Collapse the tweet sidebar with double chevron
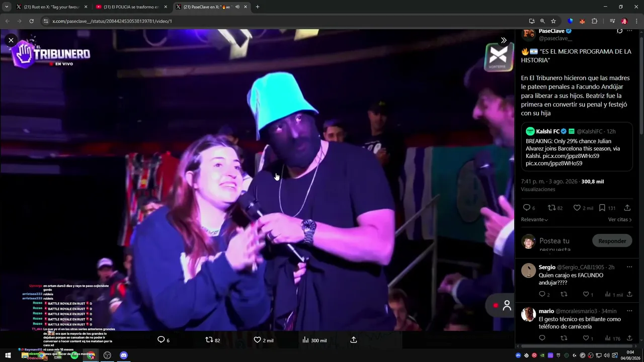 [x=504, y=40]
